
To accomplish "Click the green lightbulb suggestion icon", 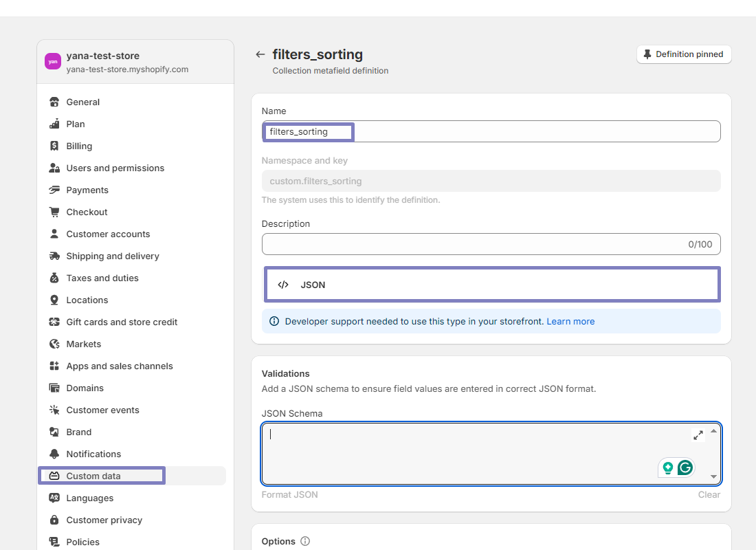I will tap(667, 468).
